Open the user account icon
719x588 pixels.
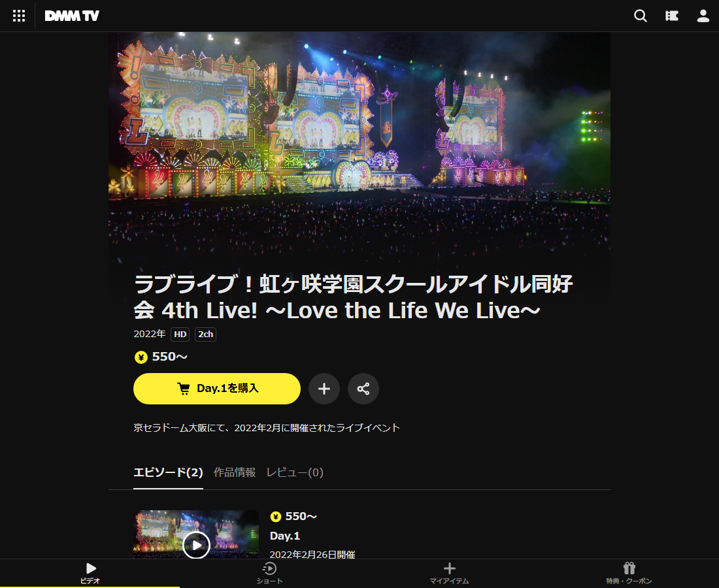(x=703, y=16)
